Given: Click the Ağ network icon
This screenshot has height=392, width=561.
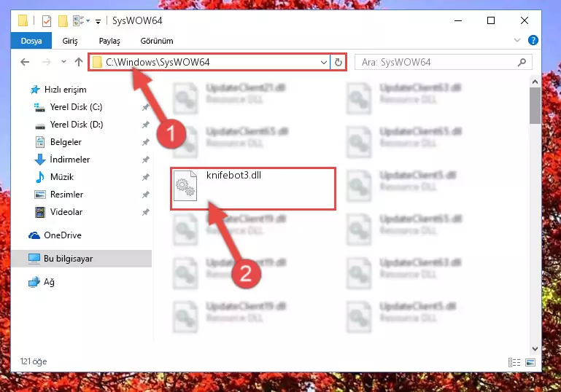Looking at the screenshot, I should 34,282.
